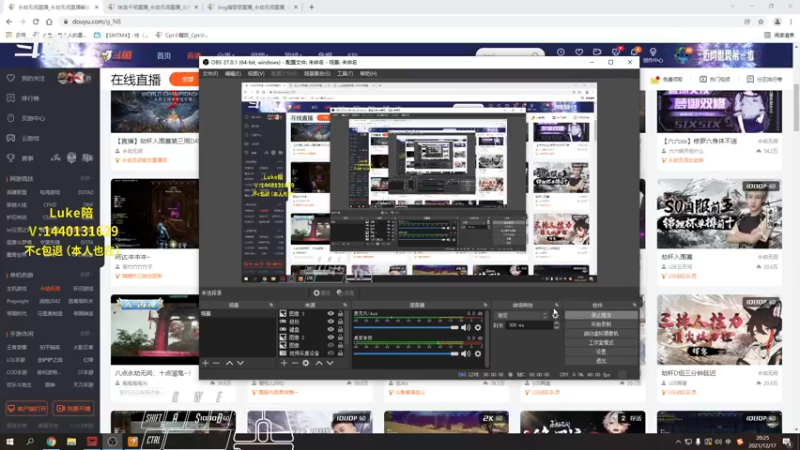
Task: Open 云游戏 gamepad icon in Douyu sidebar
Action: [x=11, y=138]
